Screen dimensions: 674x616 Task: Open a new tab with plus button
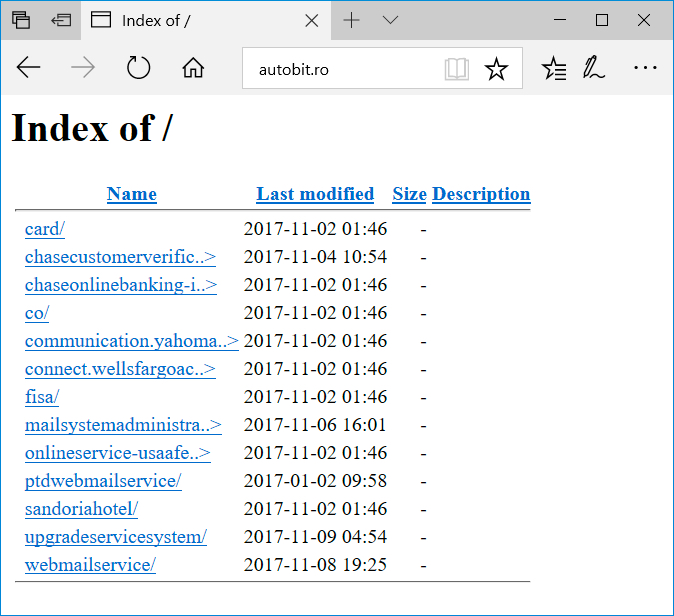(x=352, y=20)
